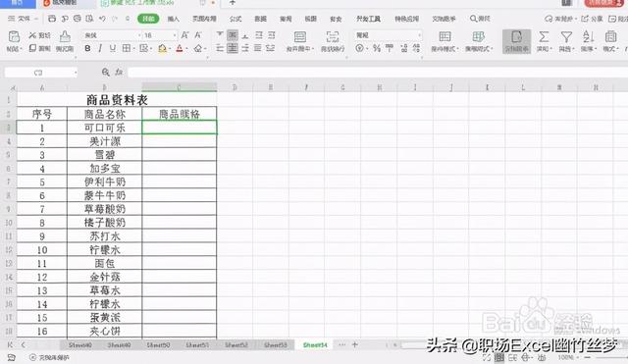Select the Format Painter brush
This screenshot has width=628, height=364.
(x=65, y=37)
